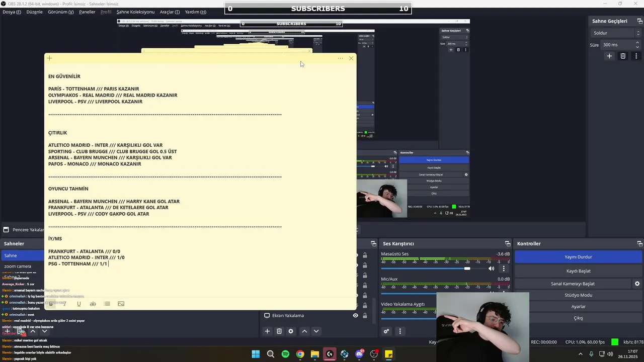The image size is (644, 362).
Task: Toggle Stüdyo Modu
Action: click(578, 295)
